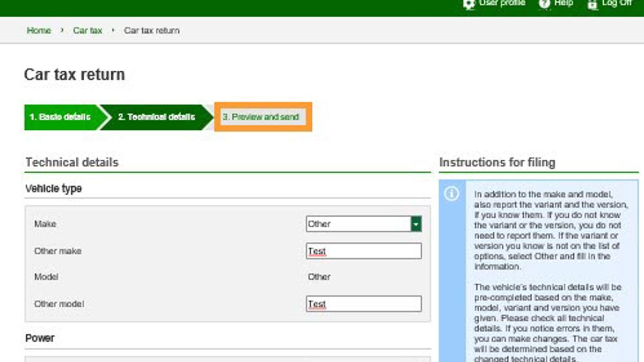The width and height of the screenshot is (644, 362).
Task: Click the Car tax return breadcrumb text
Action: pos(152,31)
